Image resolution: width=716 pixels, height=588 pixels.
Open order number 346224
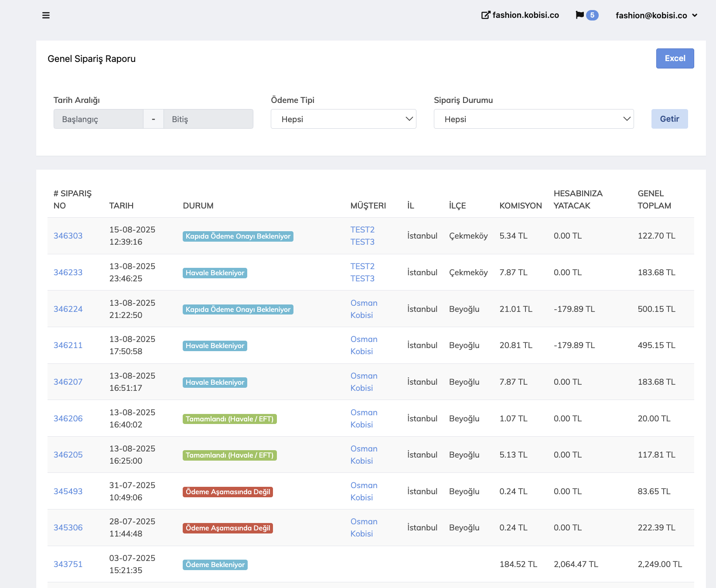tap(68, 309)
